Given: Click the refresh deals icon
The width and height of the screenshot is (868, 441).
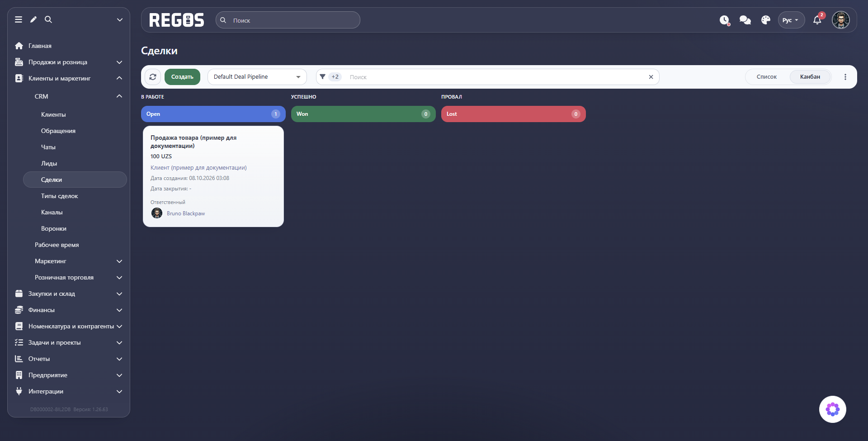Looking at the screenshot, I should tap(153, 77).
